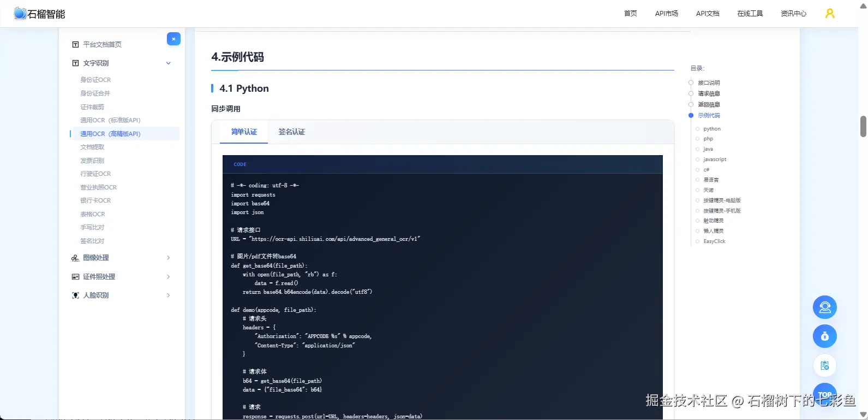Select 证件裁剪 in sidebar

click(92, 107)
